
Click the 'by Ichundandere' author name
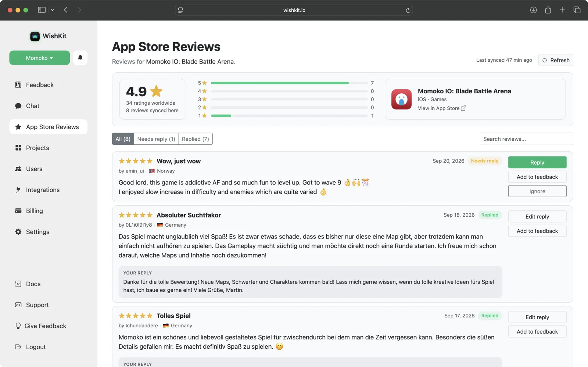138,325
